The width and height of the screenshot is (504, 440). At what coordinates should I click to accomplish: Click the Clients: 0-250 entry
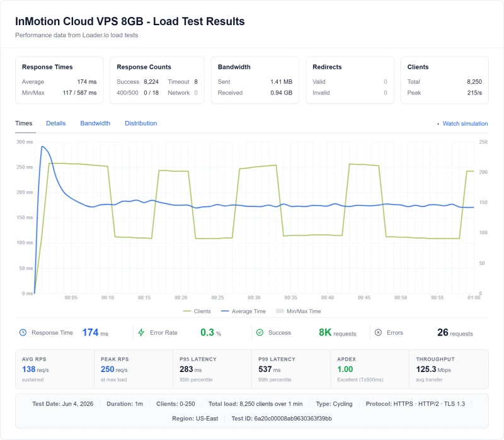176,403
